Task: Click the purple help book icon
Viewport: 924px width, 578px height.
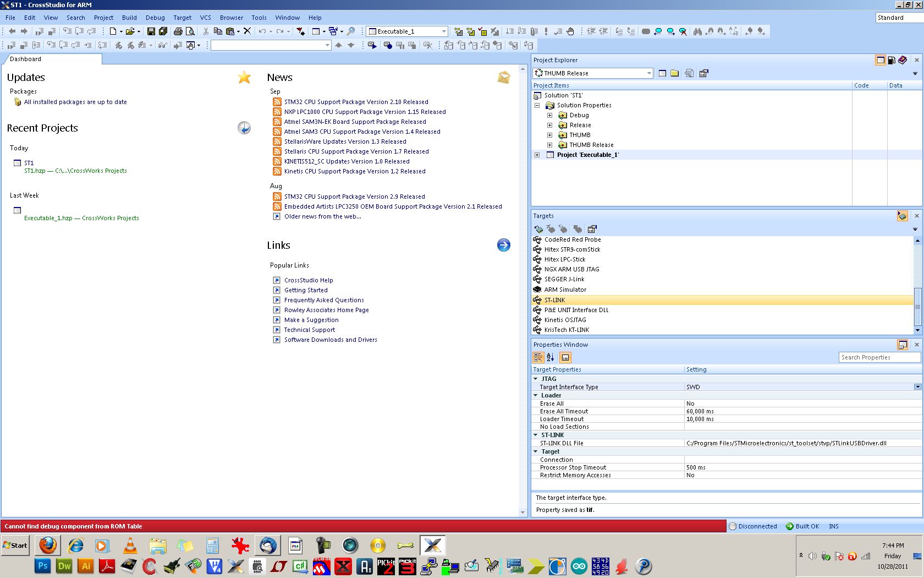Action: 903,60
